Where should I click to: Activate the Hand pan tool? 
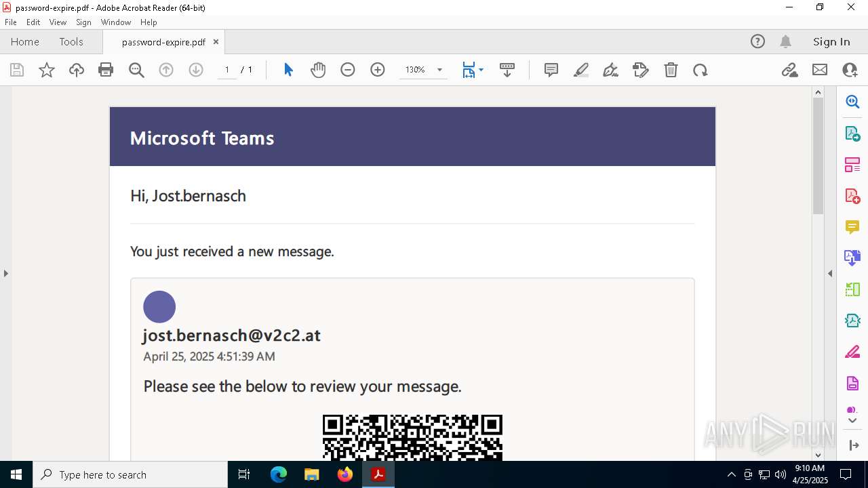pos(318,70)
